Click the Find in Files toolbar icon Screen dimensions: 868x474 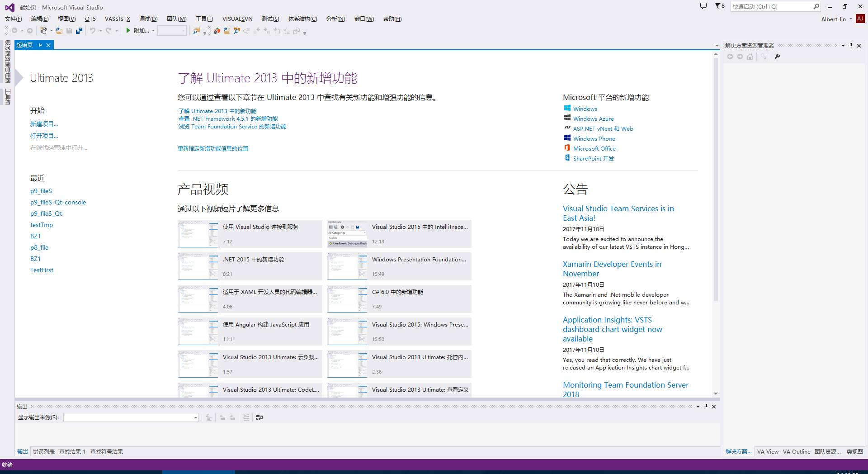[x=197, y=31]
